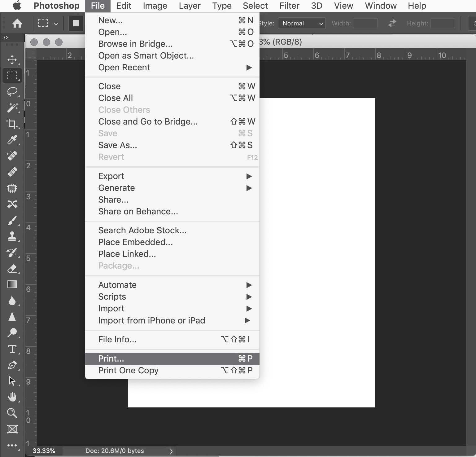Select the Brush tool

(12, 220)
